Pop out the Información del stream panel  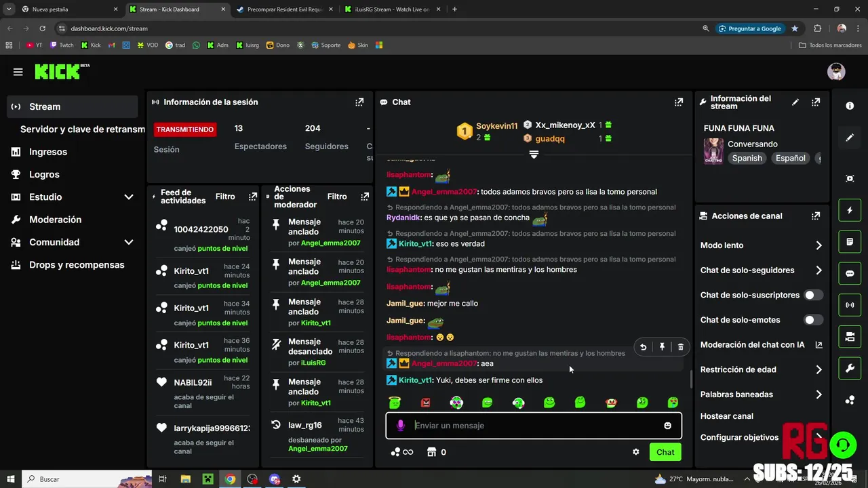pos(816,102)
